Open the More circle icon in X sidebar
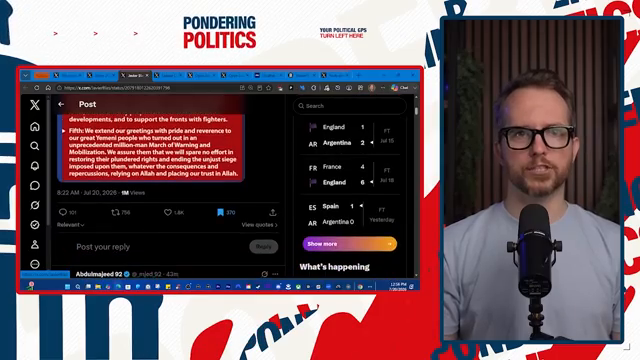This screenshot has width=640, height=360. point(35,264)
